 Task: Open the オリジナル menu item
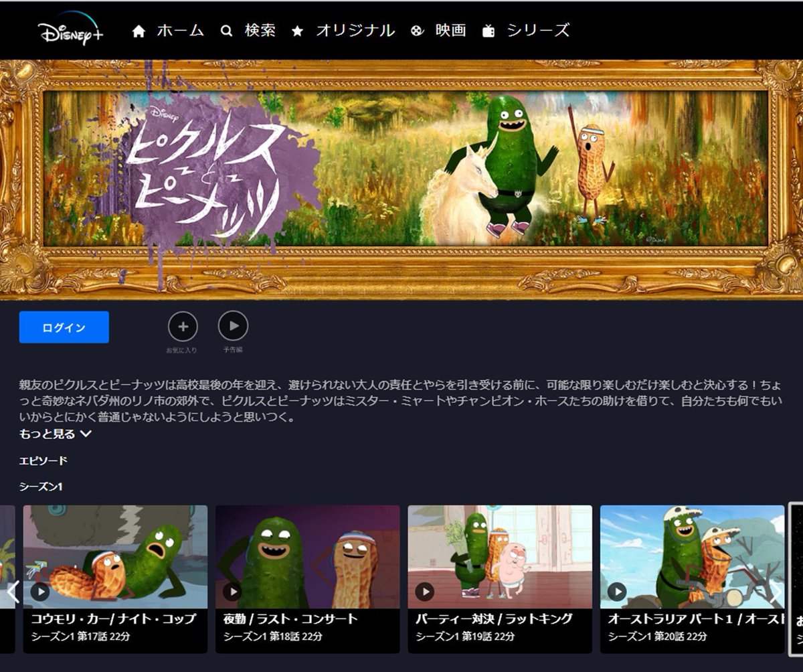pyautogui.click(x=355, y=30)
